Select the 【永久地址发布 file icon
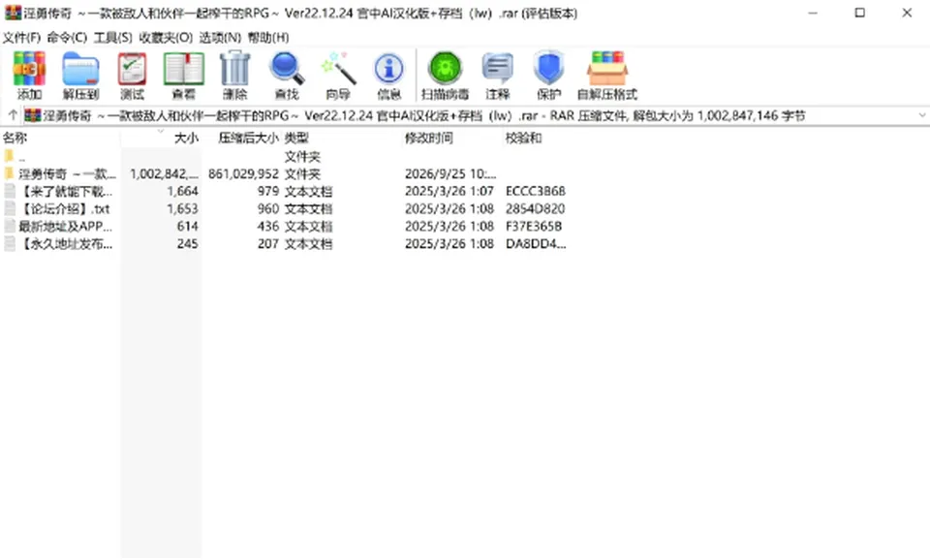Screen dimensions: 930x560 (9, 244)
